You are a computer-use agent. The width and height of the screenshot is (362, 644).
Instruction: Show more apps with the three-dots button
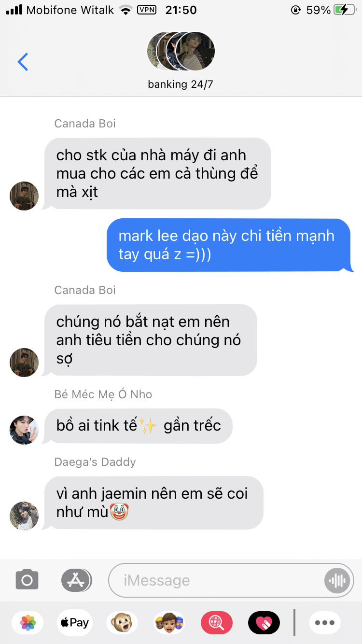[325, 623]
